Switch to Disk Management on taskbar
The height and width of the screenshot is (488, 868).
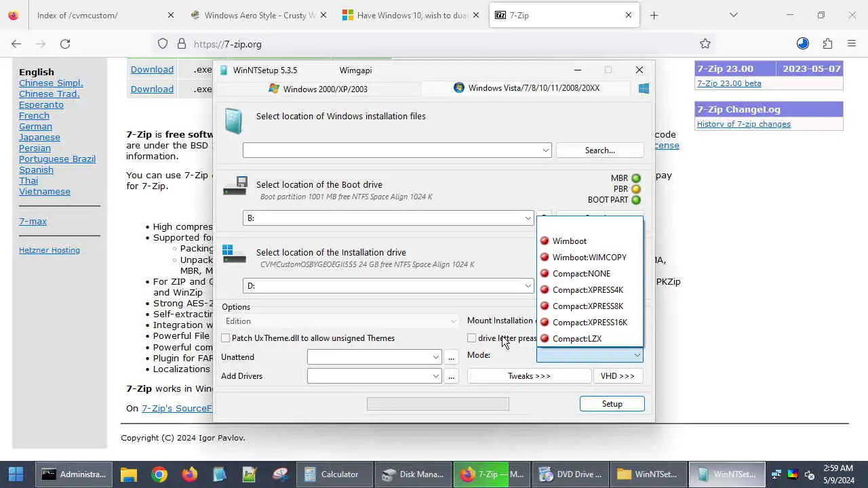[x=413, y=474]
